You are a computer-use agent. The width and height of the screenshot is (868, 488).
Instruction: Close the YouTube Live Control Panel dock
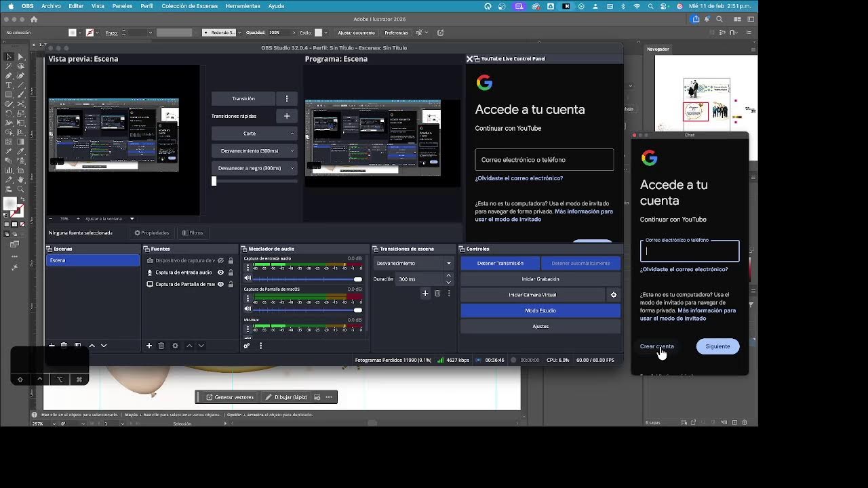pyautogui.click(x=469, y=59)
